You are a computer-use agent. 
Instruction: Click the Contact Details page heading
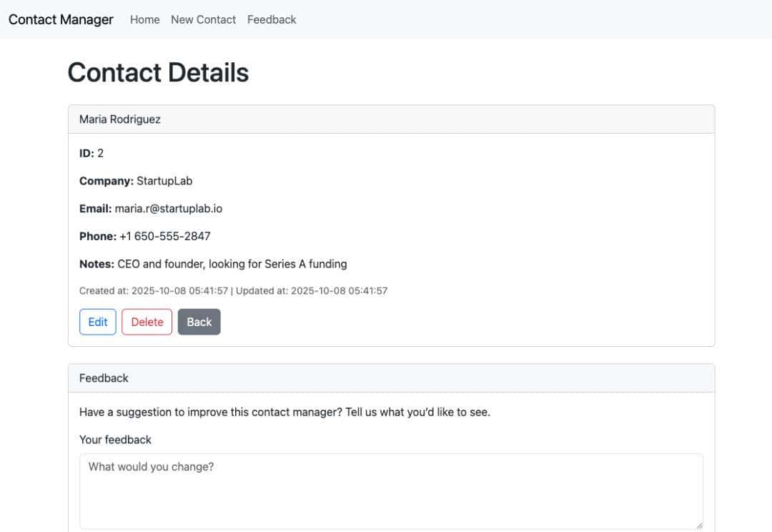pyautogui.click(x=158, y=73)
